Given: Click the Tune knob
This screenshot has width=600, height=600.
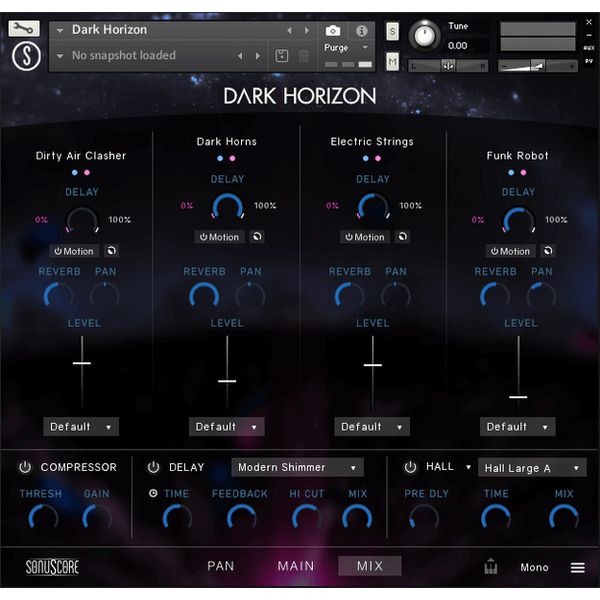Looking at the screenshot, I should 424,36.
